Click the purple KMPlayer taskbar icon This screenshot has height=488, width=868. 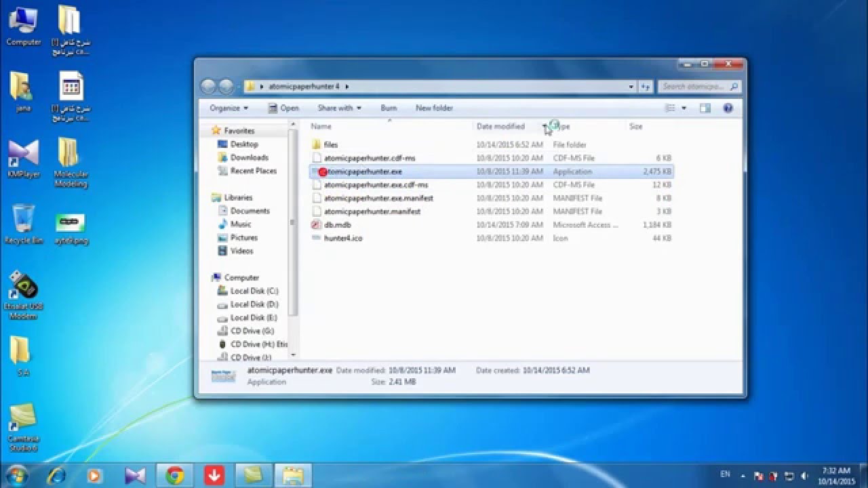pyautogui.click(x=135, y=476)
